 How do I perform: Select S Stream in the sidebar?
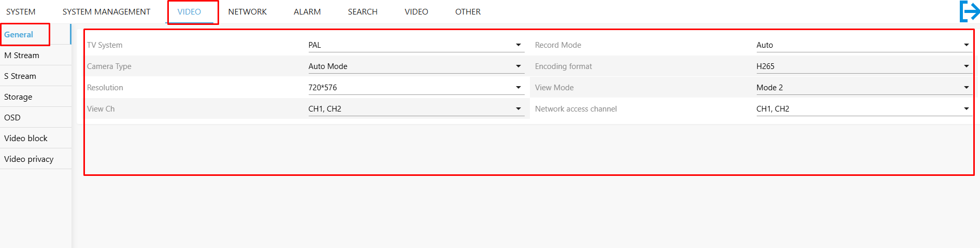[35, 76]
